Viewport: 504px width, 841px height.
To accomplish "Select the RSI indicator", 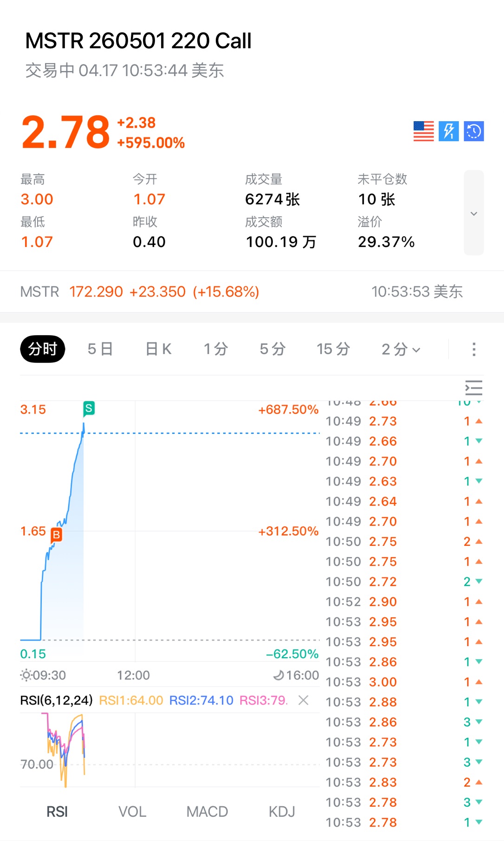I will coord(57,811).
